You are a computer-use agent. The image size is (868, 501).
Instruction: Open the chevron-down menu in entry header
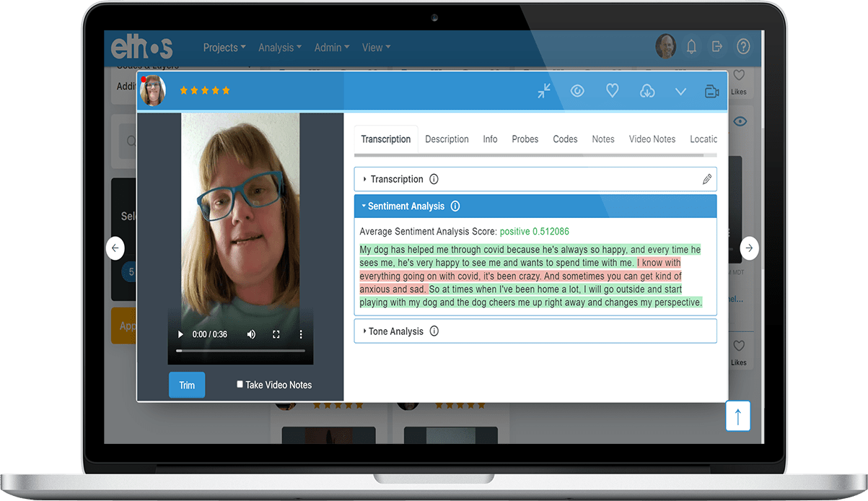pos(680,92)
